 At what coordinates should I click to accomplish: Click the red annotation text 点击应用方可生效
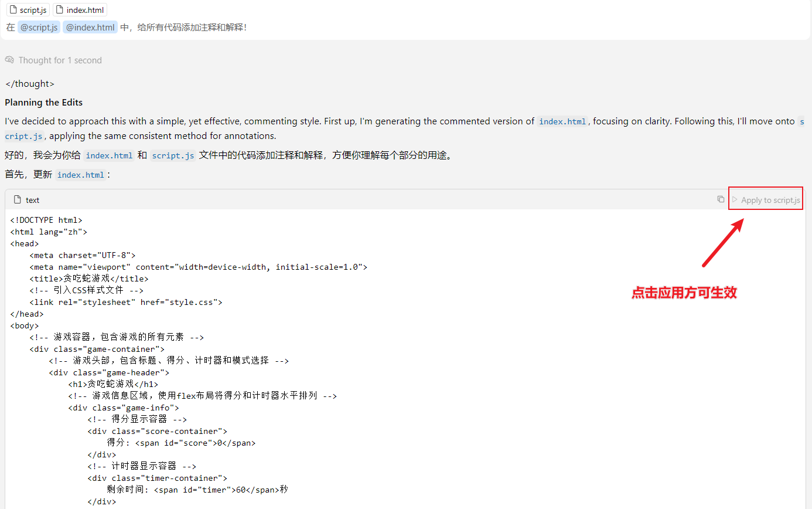click(684, 293)
